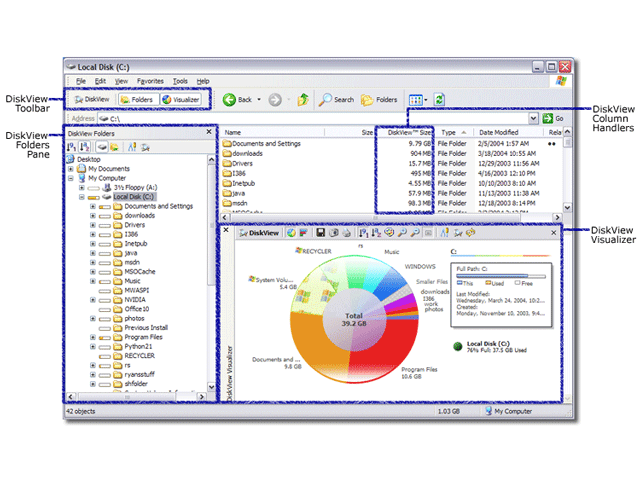Viewport: 640px width, 480px height.
Task: Close the DiskView Folders pane
Action: coord(209,131)
